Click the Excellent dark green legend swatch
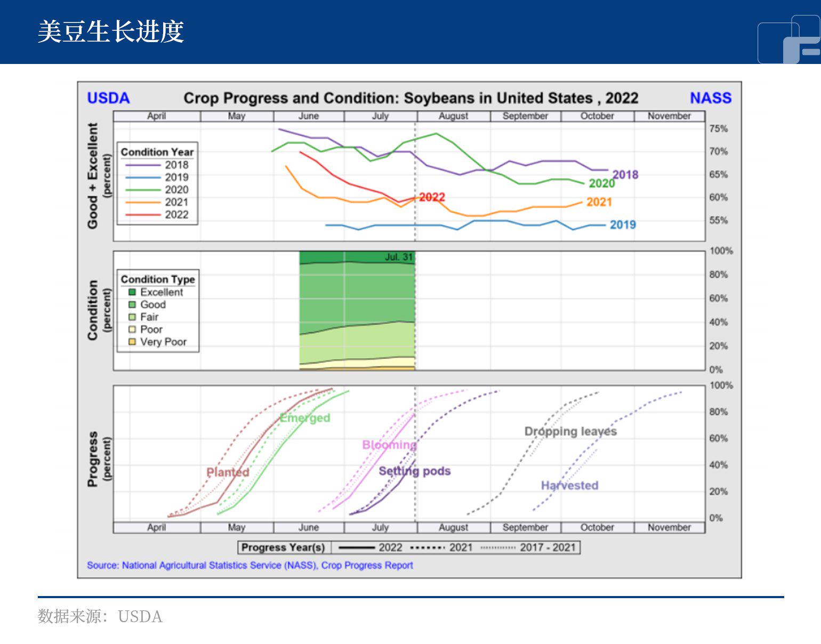This screenshot has height=644, width=821. pyautogui.click(x=132, y=292)
